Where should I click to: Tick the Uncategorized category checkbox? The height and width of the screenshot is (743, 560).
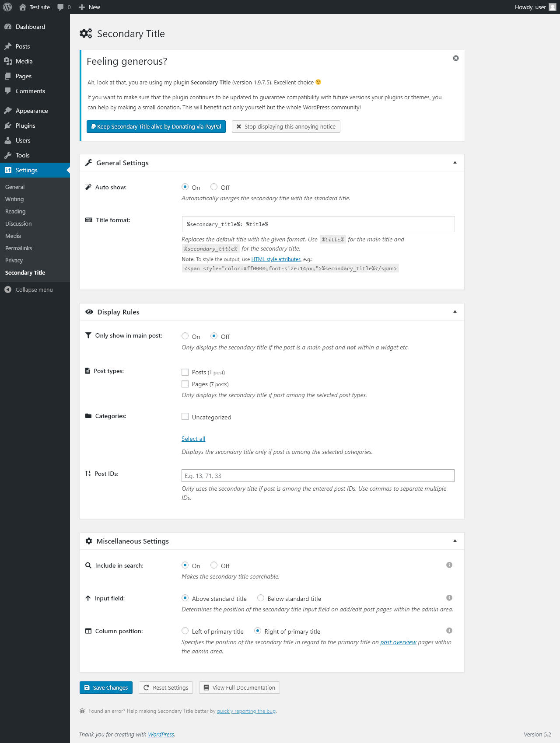pyautogui.click(x=185, y=416)
